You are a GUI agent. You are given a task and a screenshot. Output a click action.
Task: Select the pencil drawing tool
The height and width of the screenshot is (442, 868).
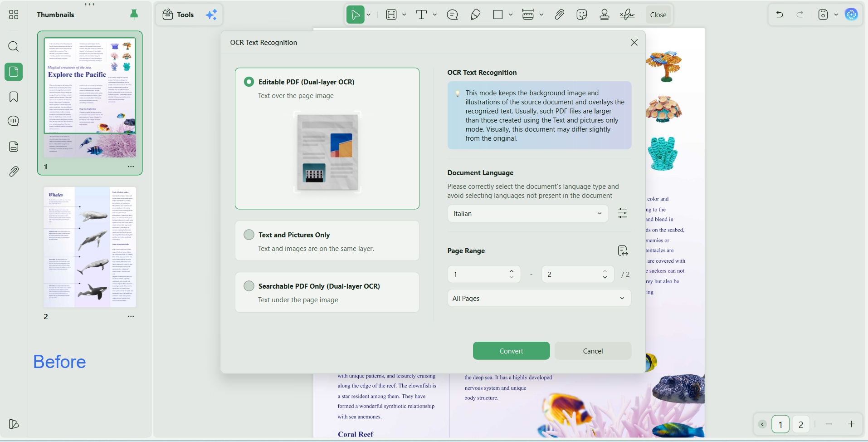pyautogui.click(x=475, y=15)
